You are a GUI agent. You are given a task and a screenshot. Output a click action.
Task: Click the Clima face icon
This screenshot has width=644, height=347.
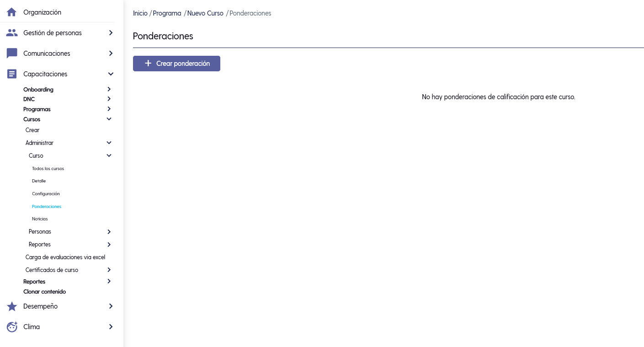[x=12, y=327]
